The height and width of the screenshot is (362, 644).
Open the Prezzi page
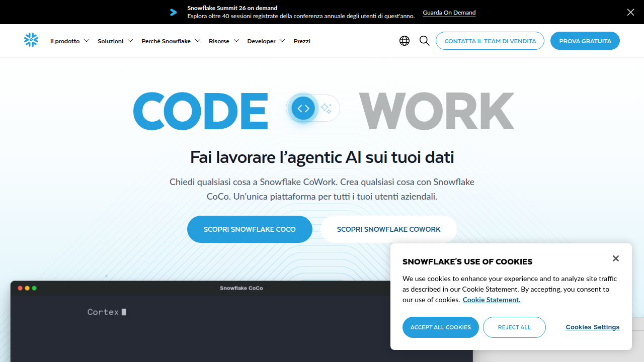point(302,41)
